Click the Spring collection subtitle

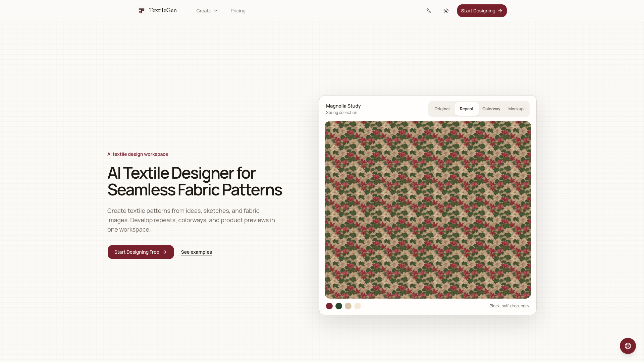tap(341, 113)
